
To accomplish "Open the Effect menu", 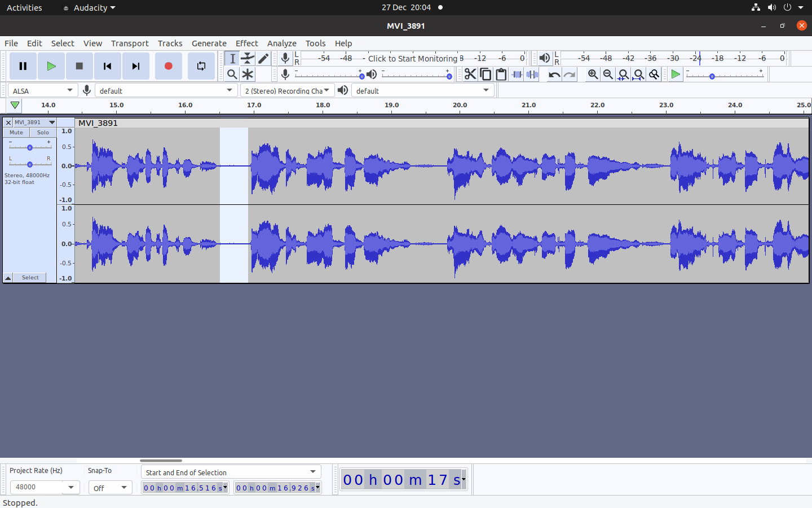I will pyautogui.click(x=246, y=43).
